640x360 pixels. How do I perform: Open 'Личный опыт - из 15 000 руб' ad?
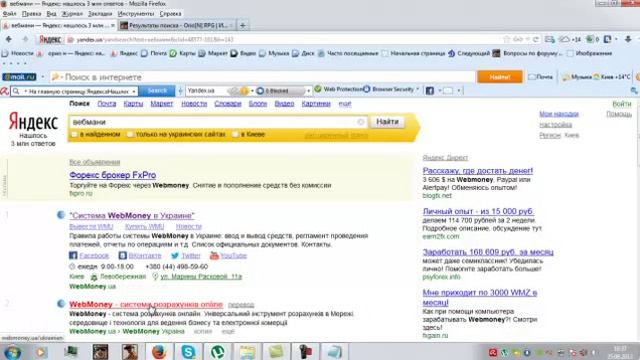(478, 211)
